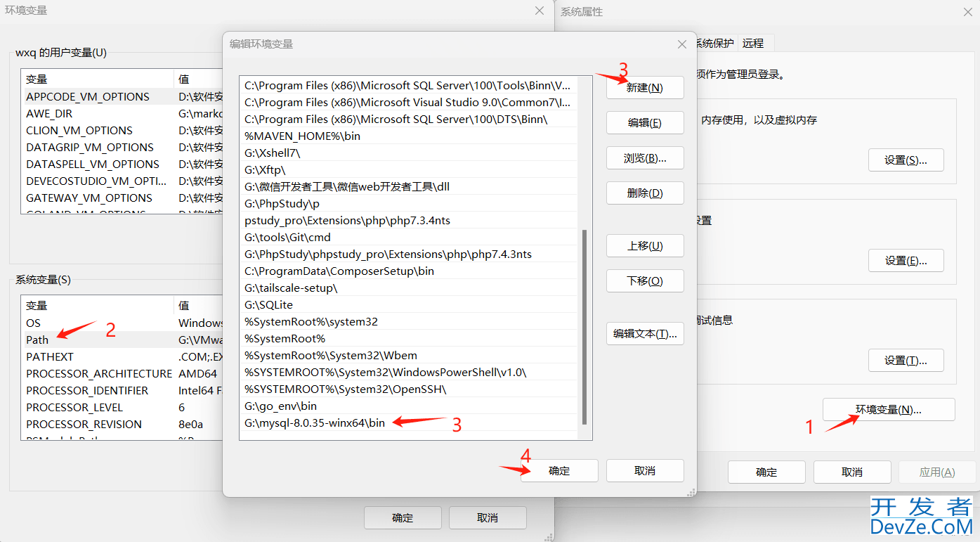980x542 pixels.
Task: Select the CLION_VM_OPTIONS user variable
Action: (123, 131)
